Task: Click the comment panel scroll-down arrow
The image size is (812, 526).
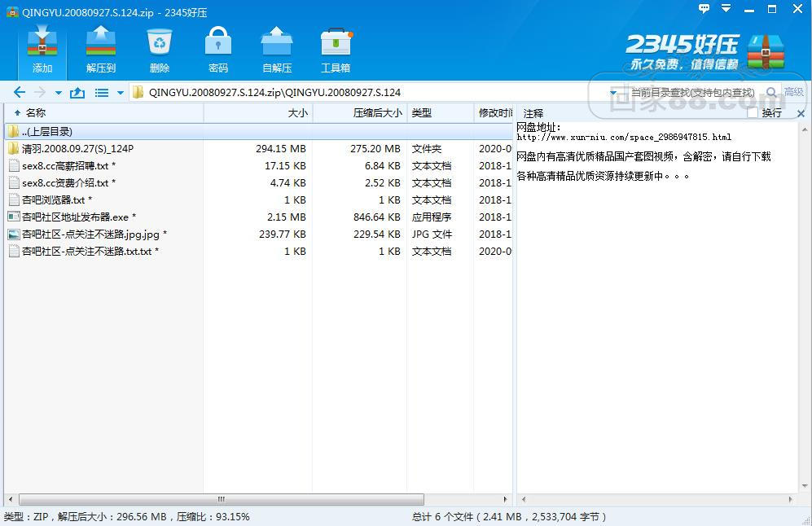Action: coord(804,486)
